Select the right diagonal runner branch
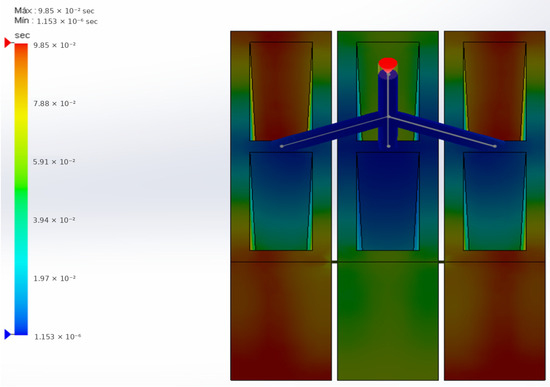Screen dimensions: 550x387 (445, 131)
